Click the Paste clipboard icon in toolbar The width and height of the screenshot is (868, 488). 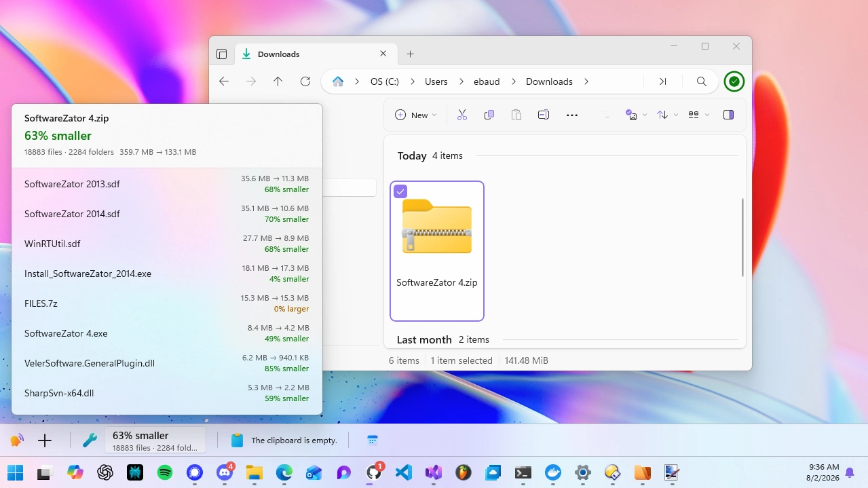click(x=516, y=115)
